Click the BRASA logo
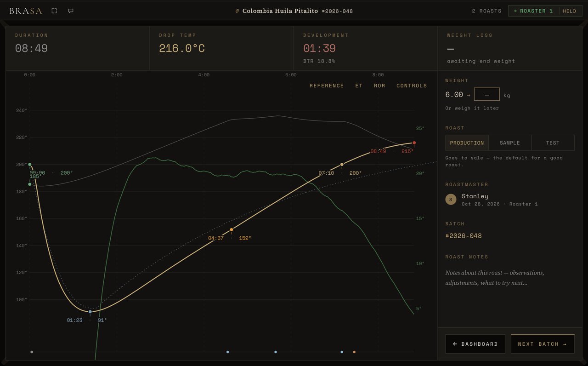The height and width of the screenshot is (366, 588). 26,11
